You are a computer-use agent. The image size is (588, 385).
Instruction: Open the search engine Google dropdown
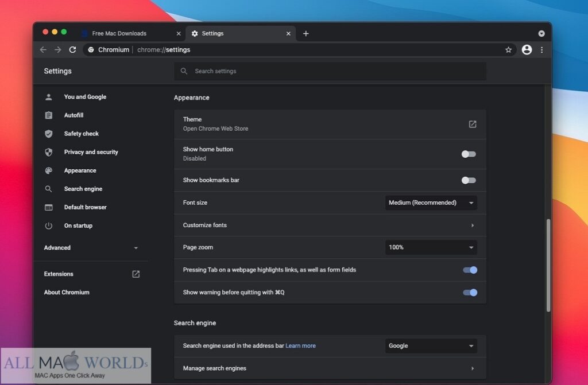431,345
